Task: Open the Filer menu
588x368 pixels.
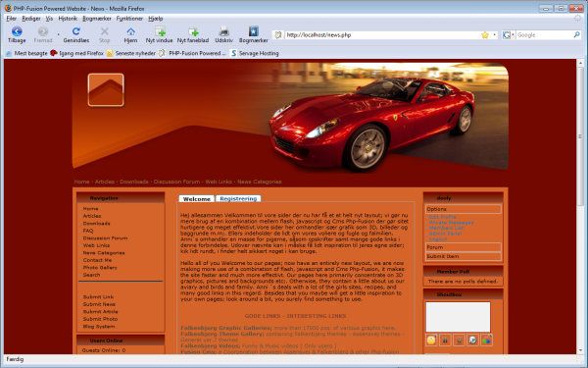Action: click(11, 19)
